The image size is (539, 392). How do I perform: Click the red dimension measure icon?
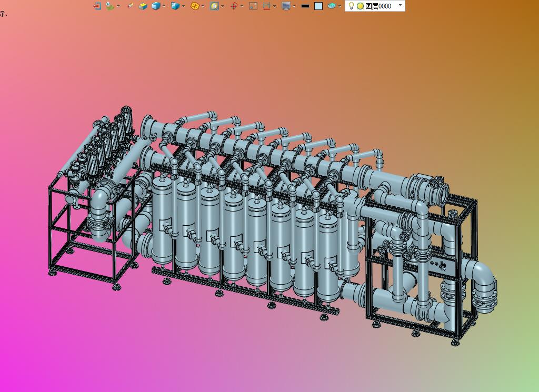coord(266,6)
